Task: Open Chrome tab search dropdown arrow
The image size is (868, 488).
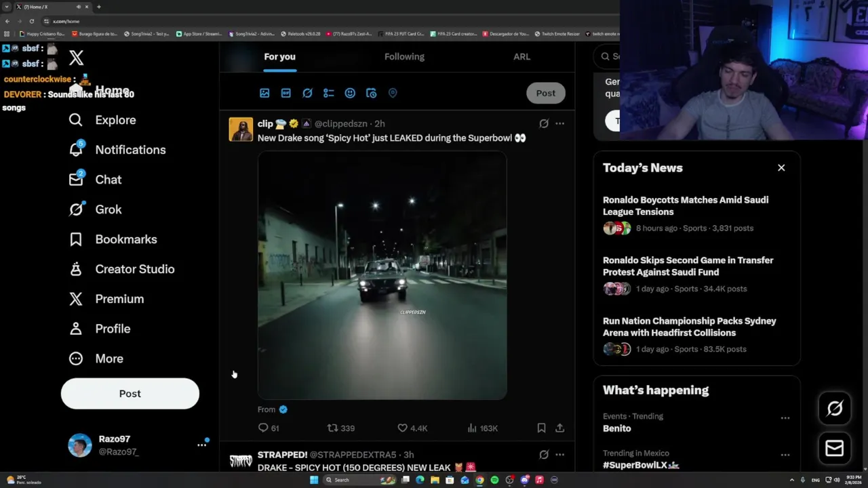Action: coord(7,7)
